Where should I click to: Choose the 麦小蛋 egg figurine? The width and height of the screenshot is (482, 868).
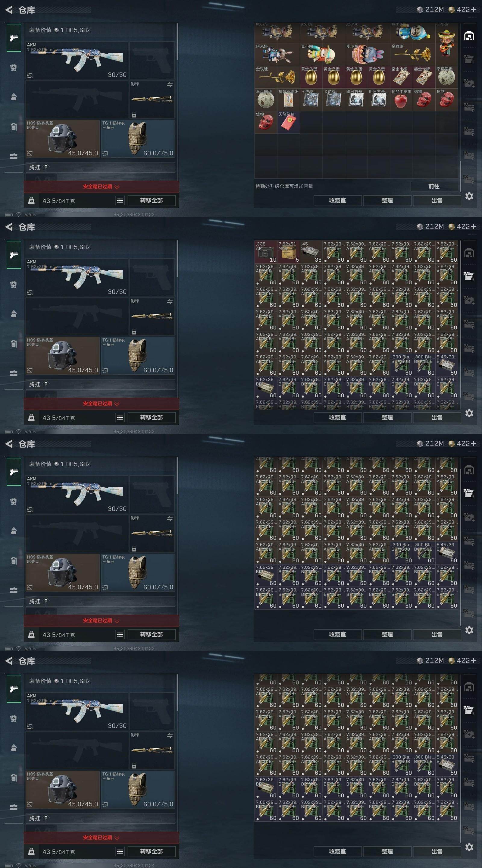[368, 55]
